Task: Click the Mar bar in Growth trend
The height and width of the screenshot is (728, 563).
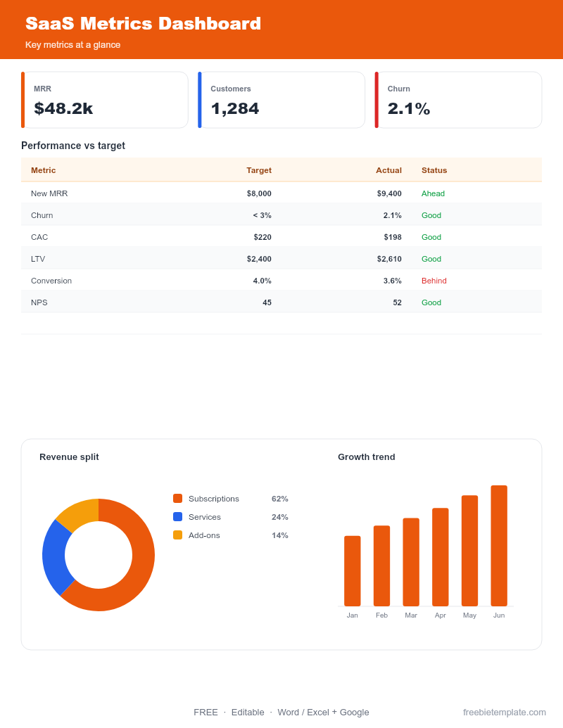Action: 411,562
